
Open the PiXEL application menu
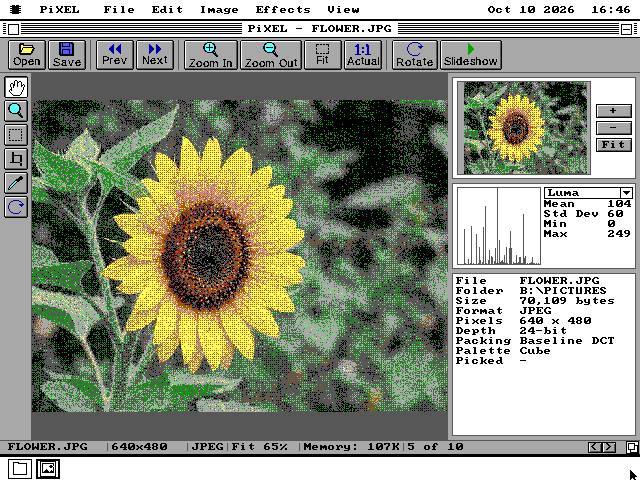(x=59, y=9)
